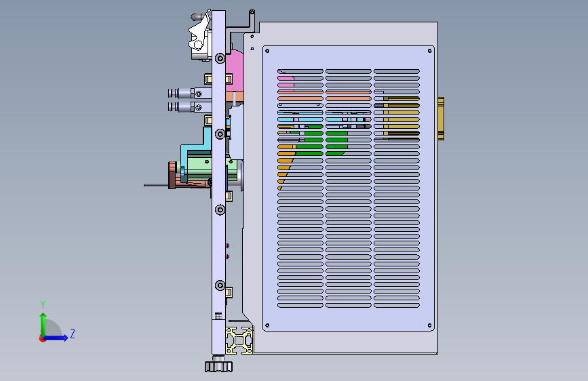
Task: Pick the bottom-right screw of vented panel
Action: [x=429, y=325]
